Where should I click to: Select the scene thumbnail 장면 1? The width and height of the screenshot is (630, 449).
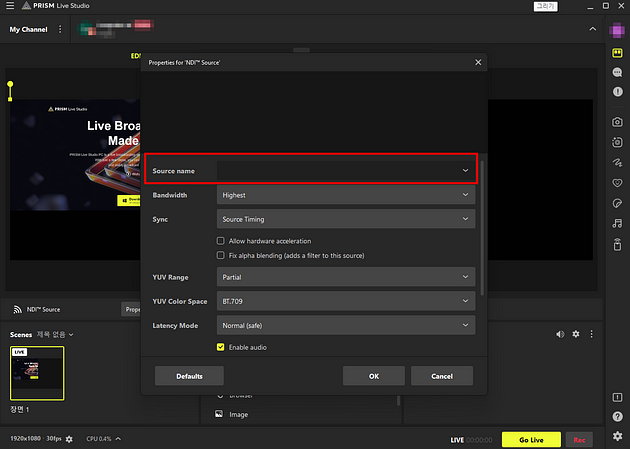coord(37,373)
